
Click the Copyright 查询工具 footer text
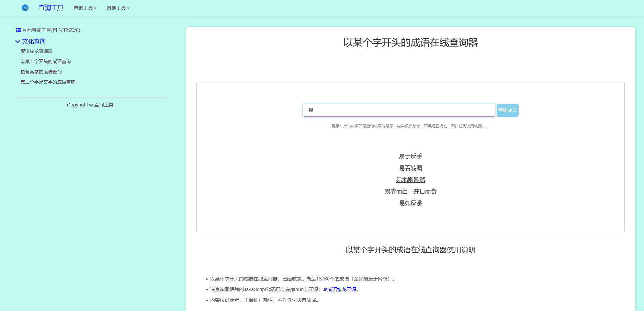(x=90, y=105)
